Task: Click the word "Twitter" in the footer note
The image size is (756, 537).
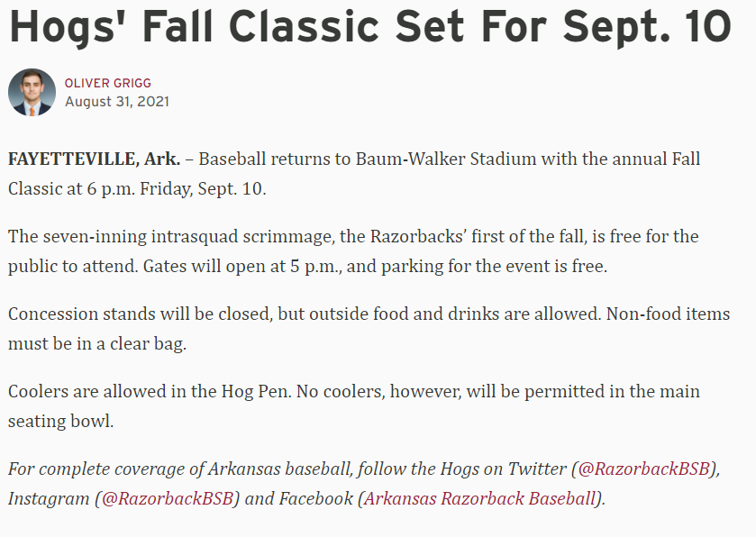Action: pyautogui.click(x=535, y=469)
